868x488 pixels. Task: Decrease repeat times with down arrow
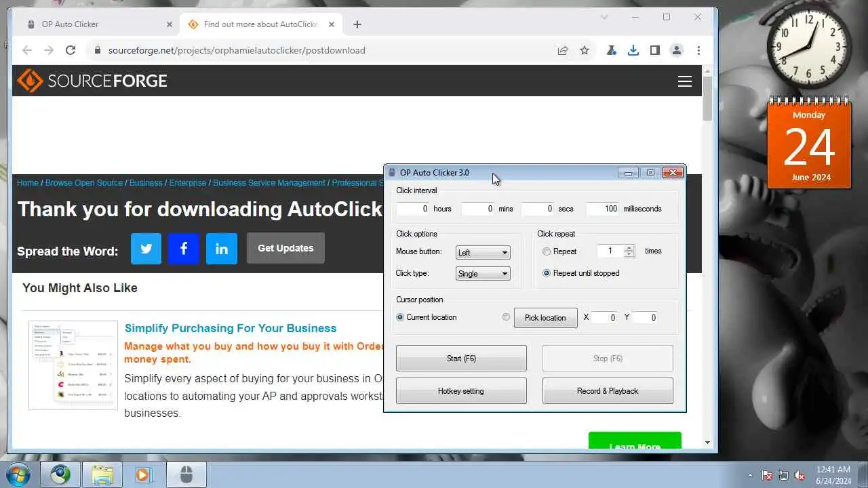pyautogui.click(x=629, y=254)
